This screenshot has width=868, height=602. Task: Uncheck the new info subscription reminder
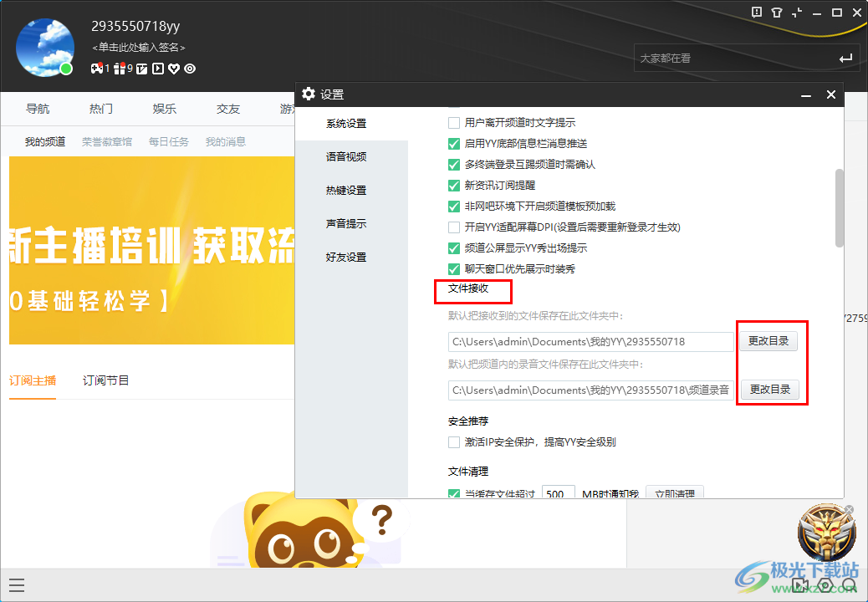pos(454,186)
